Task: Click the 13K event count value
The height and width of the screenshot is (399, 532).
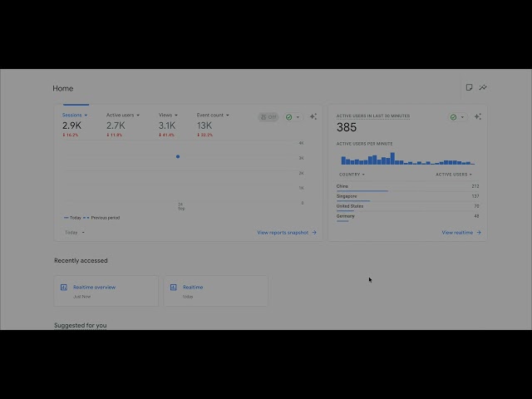Action: (x=204, y=126)
